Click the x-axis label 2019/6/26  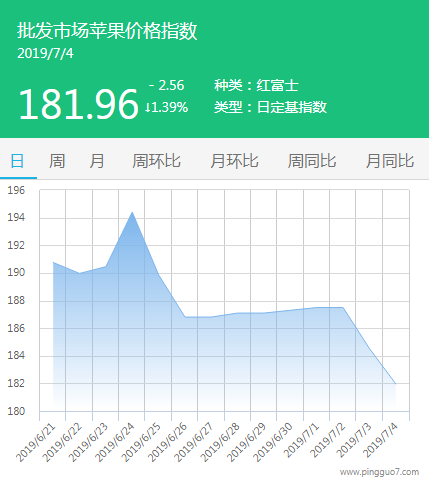[x=167, y=442]
